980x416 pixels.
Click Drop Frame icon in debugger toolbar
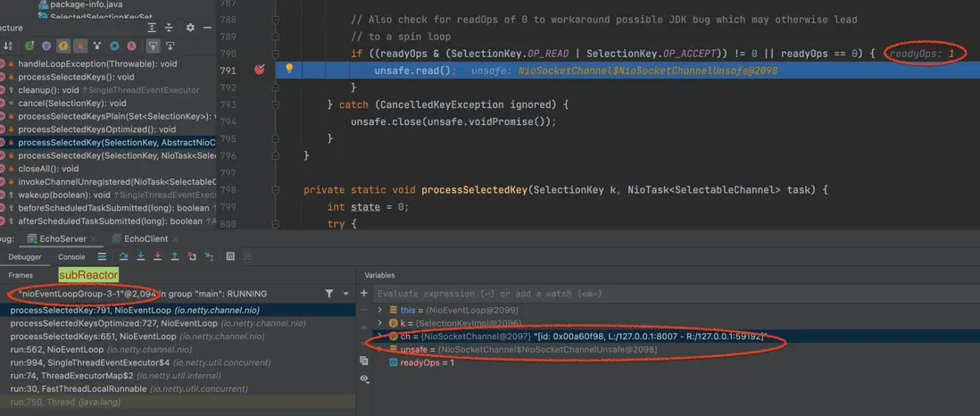point(192,256)
